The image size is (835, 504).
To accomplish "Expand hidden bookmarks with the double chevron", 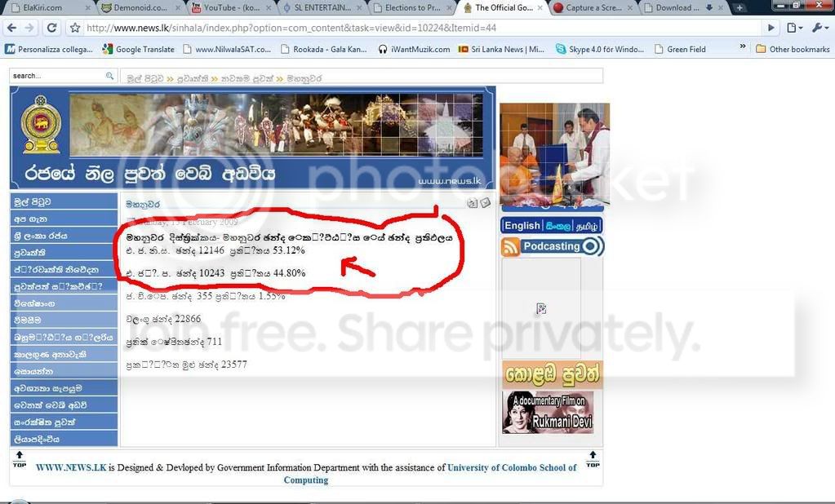I will [742, 46].
